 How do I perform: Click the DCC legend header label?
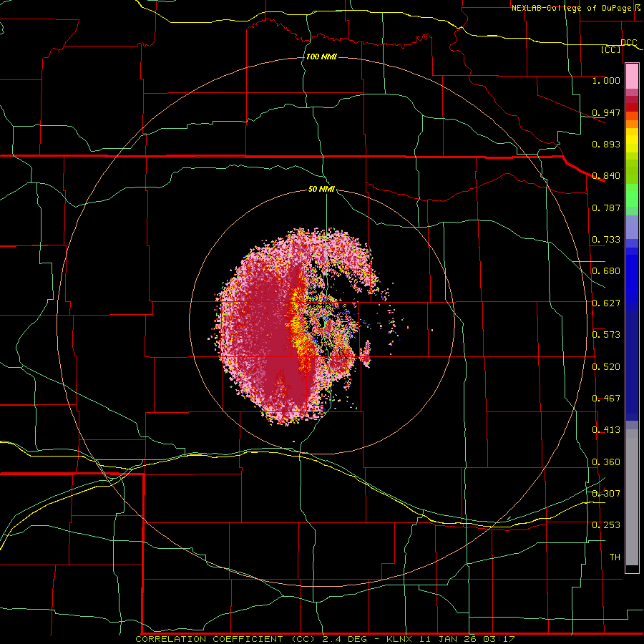click(628, 43)
